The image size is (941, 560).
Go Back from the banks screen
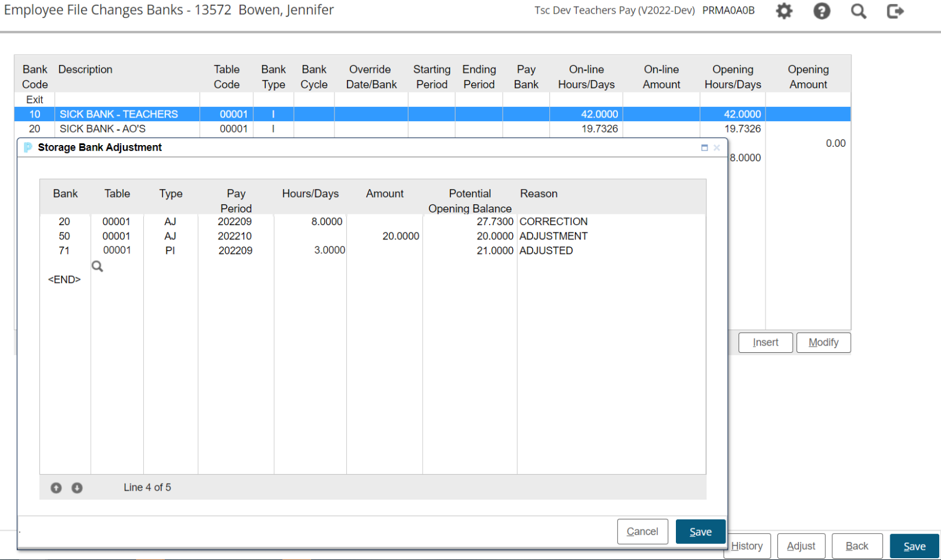click(857, 546)
